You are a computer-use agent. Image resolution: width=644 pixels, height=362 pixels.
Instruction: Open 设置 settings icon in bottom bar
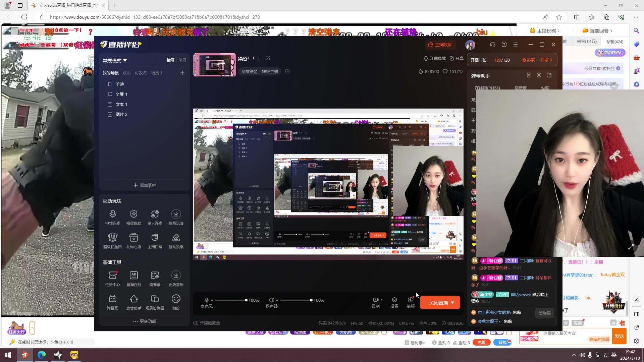(x=394, y=300)
